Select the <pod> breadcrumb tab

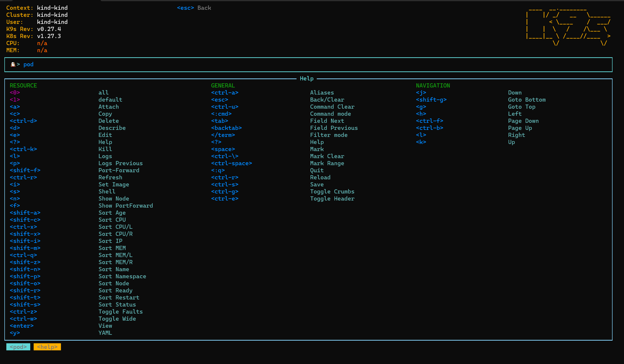18,347
